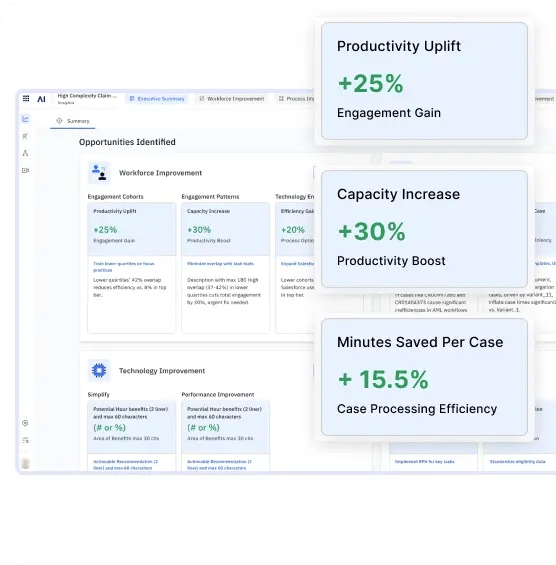Open the Standardize eligibility data link
Image resolution: width=556 pixels, height=565 pixels.
coord(517,462)
